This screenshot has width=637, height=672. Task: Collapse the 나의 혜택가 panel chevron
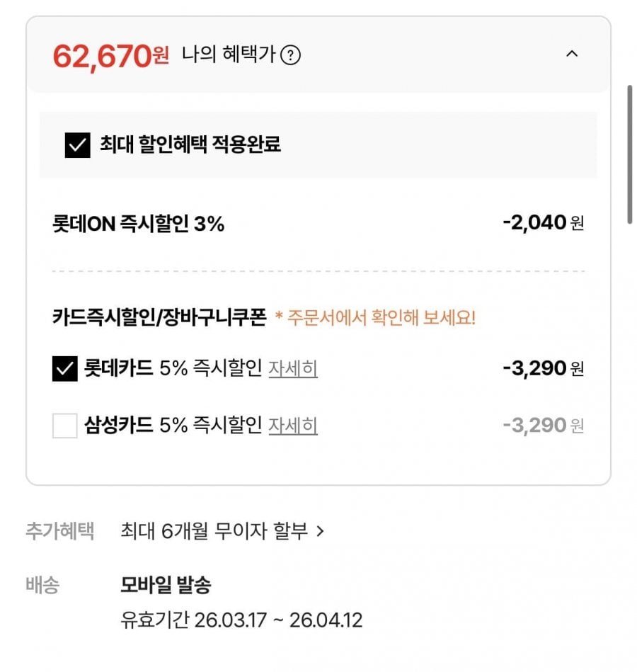(x=572, y=54)
